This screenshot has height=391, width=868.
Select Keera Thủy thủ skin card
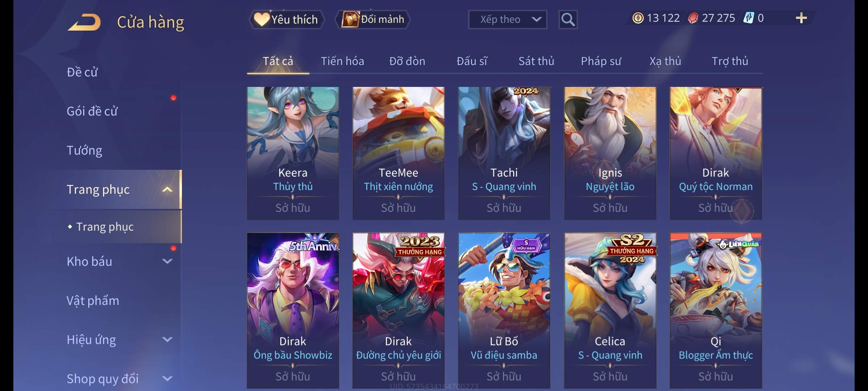293,153
